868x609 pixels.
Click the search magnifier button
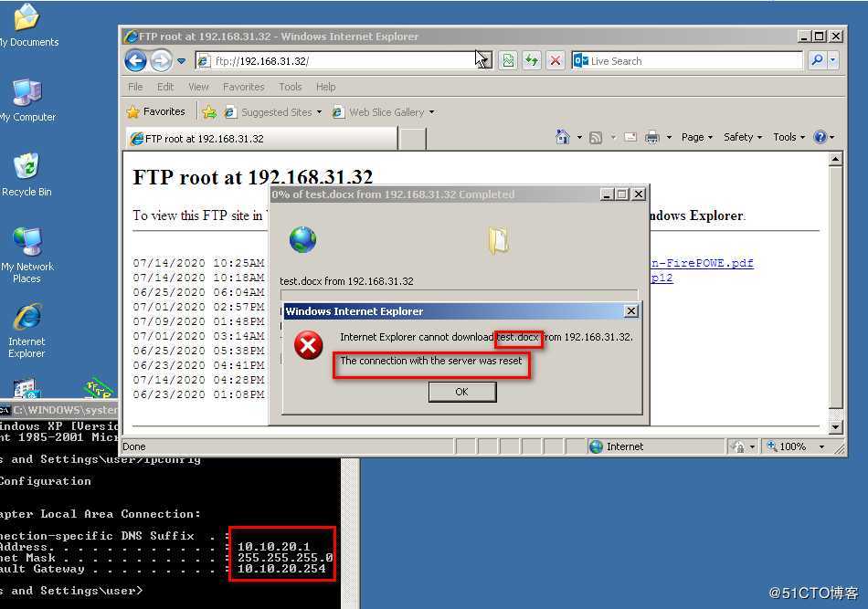pos(817,60)
